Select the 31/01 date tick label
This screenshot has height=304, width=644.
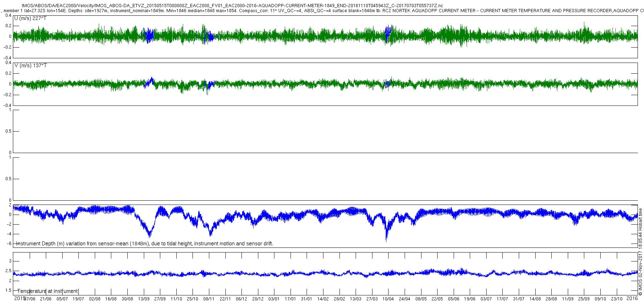tap(307, 299)
